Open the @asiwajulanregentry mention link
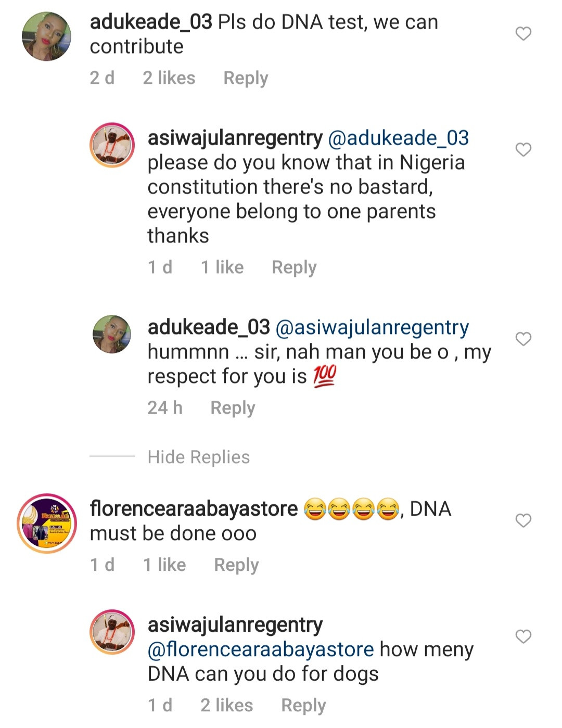 click(372, 327)
